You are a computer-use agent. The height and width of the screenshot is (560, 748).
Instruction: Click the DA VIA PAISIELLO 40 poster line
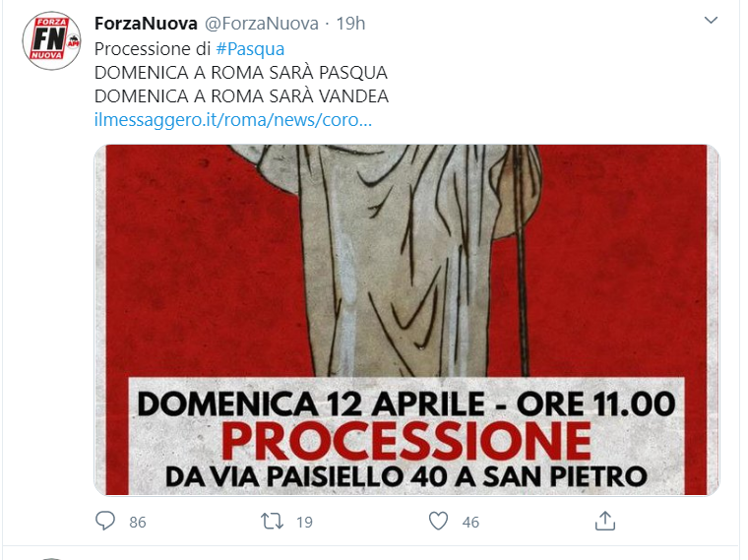click(x=406, y=476)
